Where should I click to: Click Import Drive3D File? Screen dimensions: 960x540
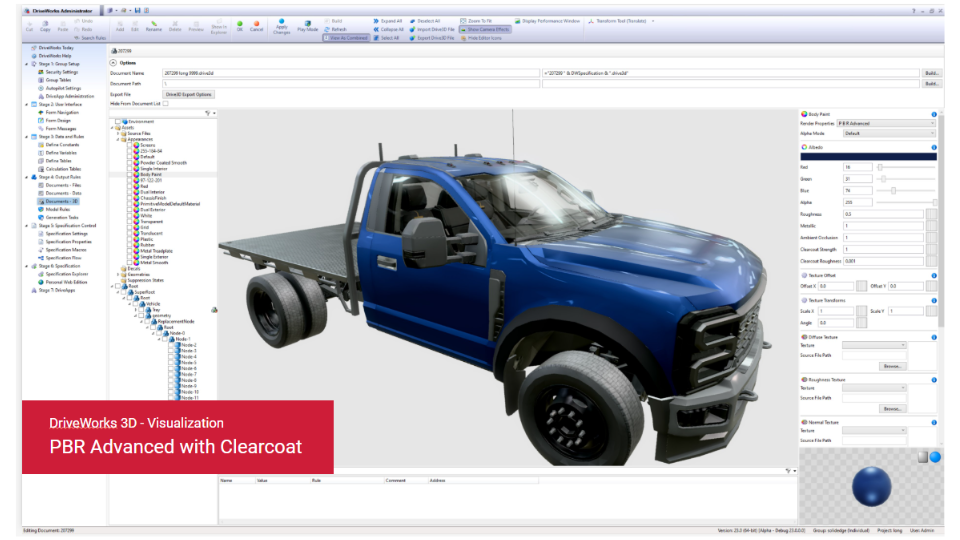pyautogui.click(x=432, y=29)
